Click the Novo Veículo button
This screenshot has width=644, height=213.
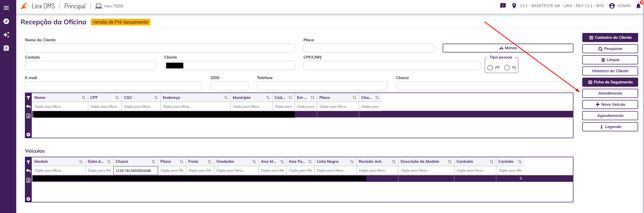pyautogui.click(x=610, y=104)
